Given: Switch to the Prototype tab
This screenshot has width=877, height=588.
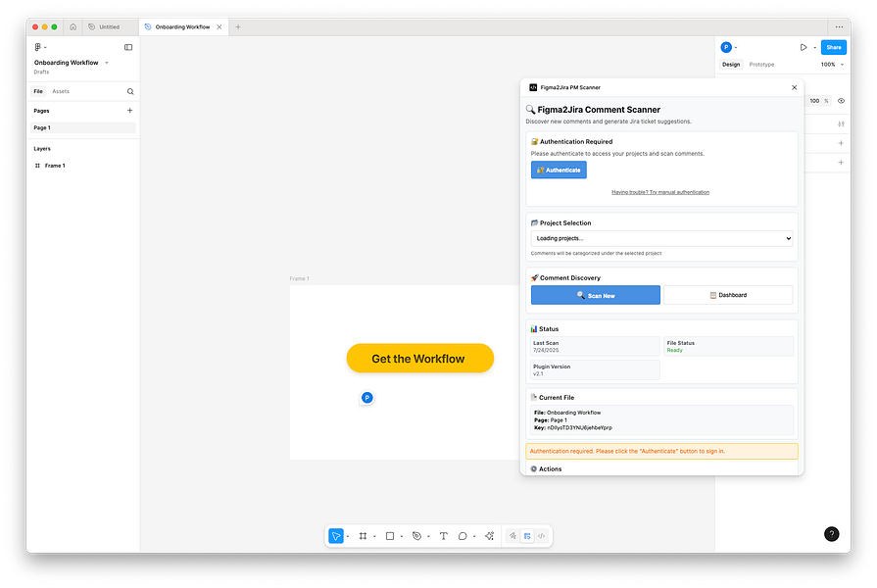Looking at the screenshot, I should 761,63.
